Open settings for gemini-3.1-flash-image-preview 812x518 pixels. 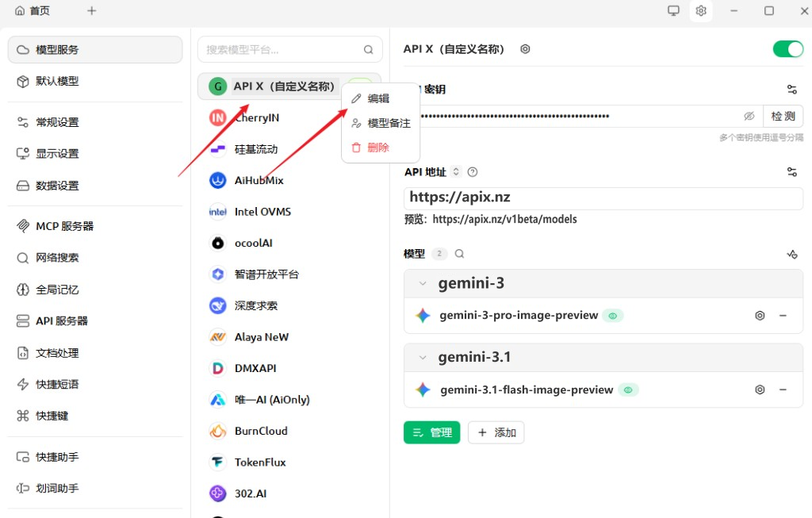pos(760,389)
